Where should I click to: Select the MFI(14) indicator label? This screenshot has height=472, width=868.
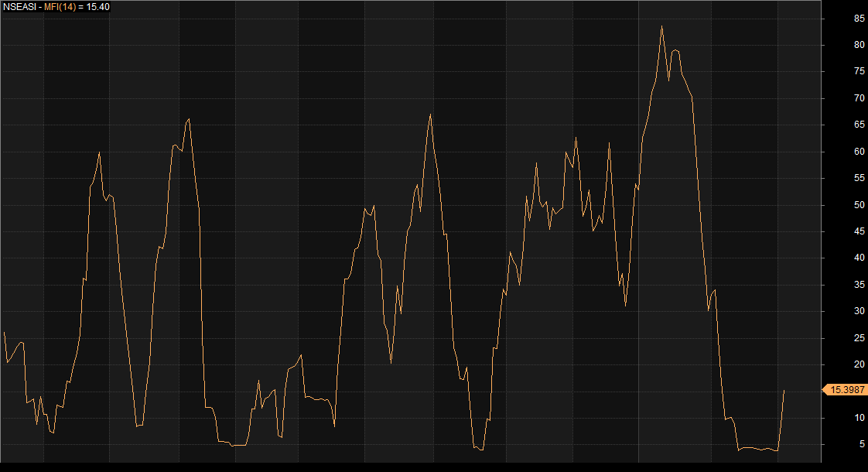tap(60, 7)
